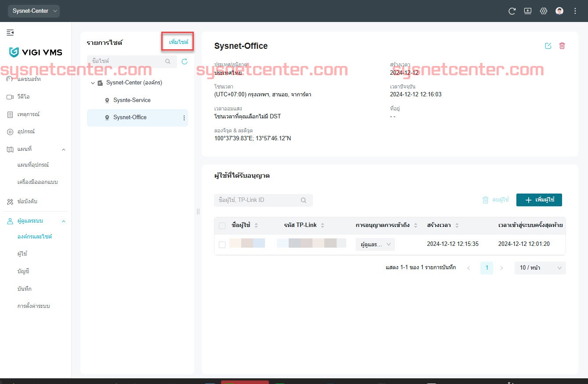Image resolution: width=588 pixels, height=384 pixels.
Task: Refresh the page with the top-bar reload icon
Action: point(512,11)
